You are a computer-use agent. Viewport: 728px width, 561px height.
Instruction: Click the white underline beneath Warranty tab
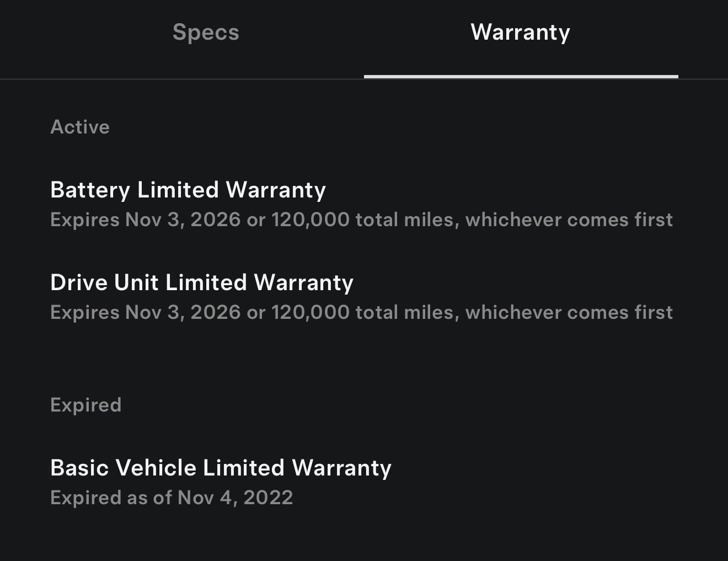point(521,77)
